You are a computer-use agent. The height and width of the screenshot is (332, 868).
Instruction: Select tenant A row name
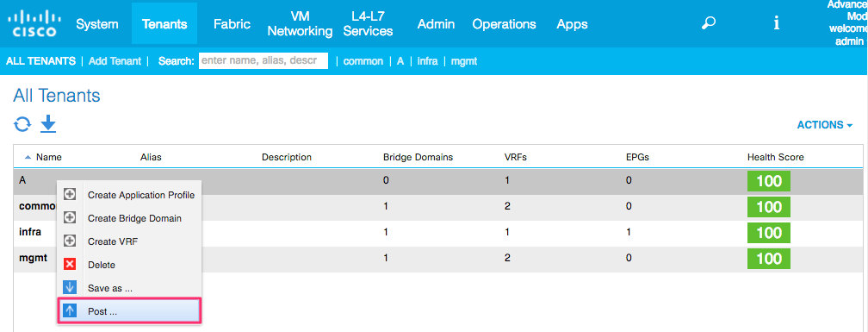click(22, 181)
